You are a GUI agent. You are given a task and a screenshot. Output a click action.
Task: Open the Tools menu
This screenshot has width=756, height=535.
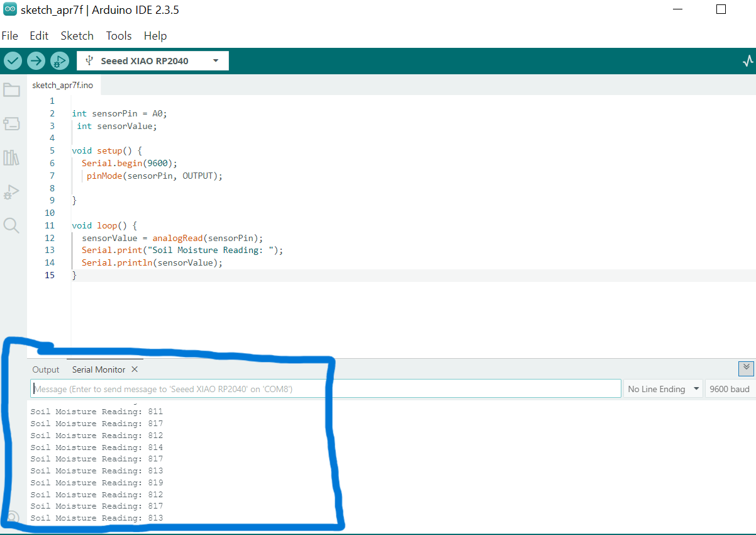click(119, 36)
